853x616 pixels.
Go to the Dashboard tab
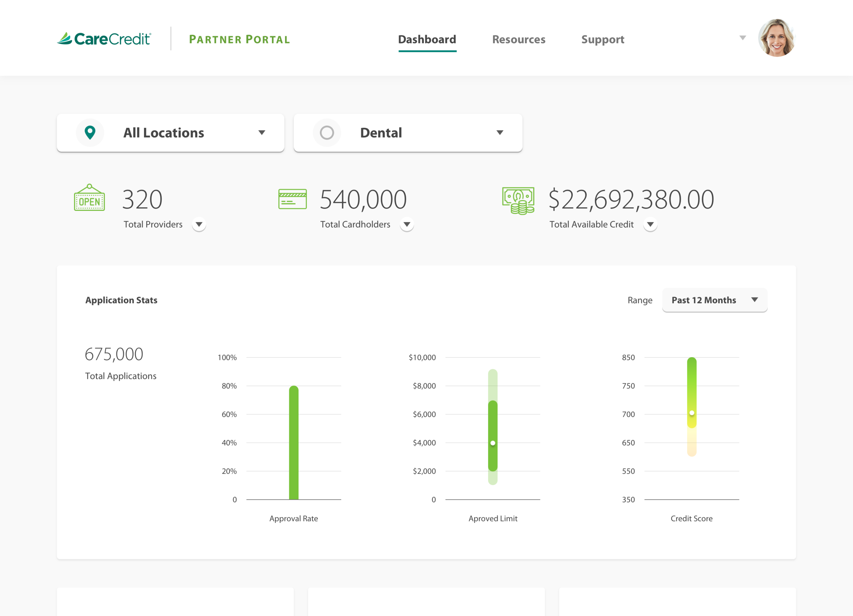click(427, 40)
